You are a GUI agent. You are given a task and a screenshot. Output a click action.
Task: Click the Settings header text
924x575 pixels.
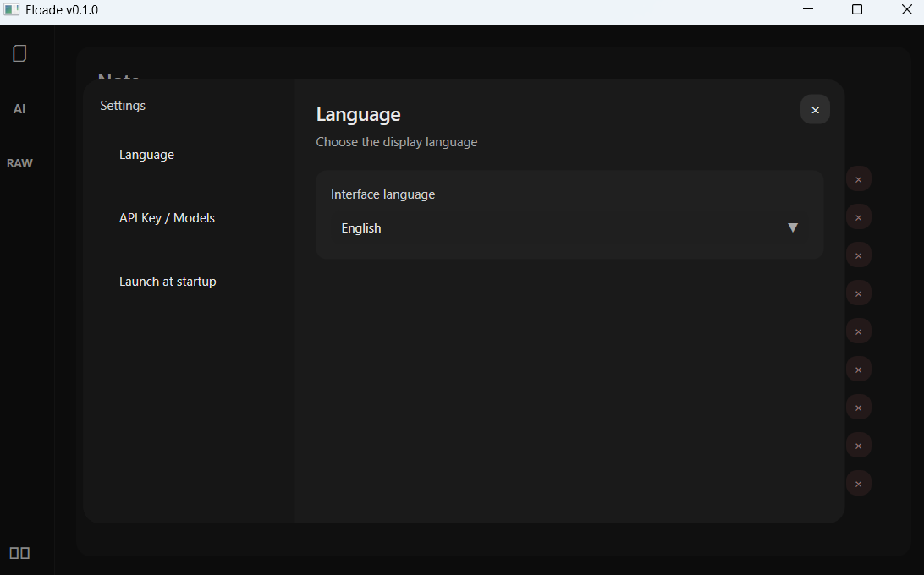pyautogui.click(x=122, y=105)
